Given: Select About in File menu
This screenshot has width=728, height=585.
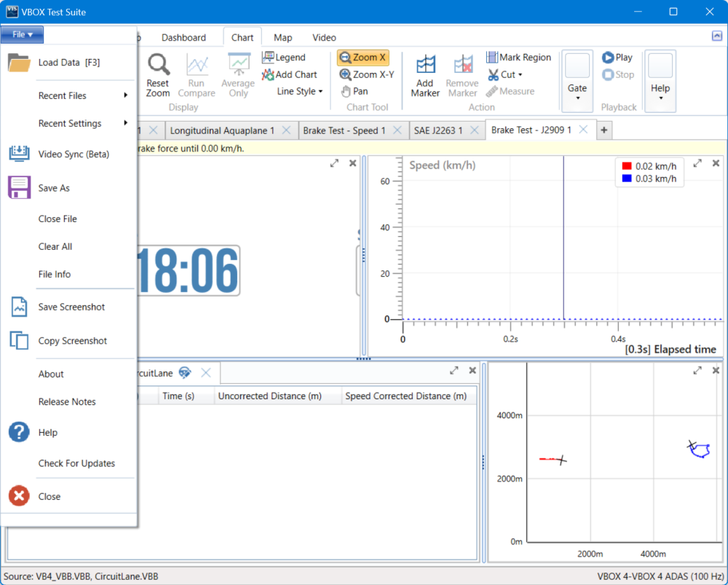Looking at the screenshot, I should pyautogui.click(x=51, y=374).
